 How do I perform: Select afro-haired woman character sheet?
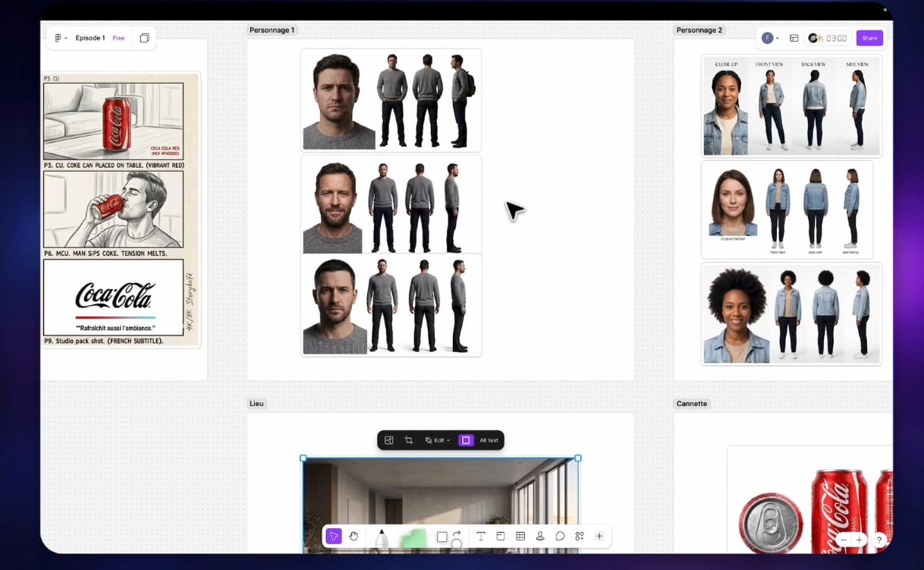coord(791,313)
